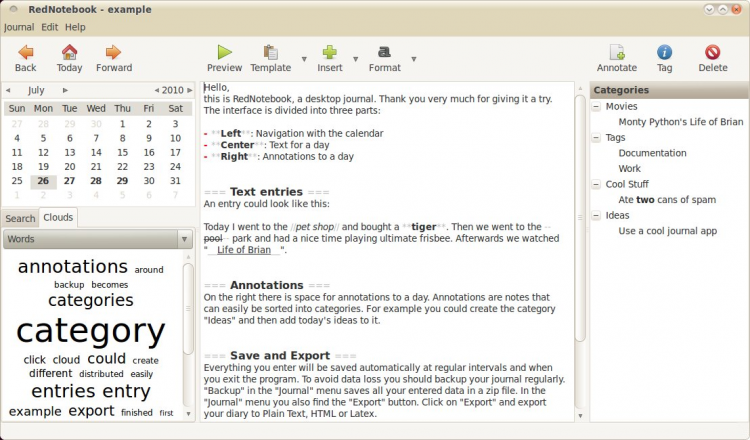Click the Back arrow icon
Screen dimensions: 750x440
pyautogui.click(x=26, y=52)
